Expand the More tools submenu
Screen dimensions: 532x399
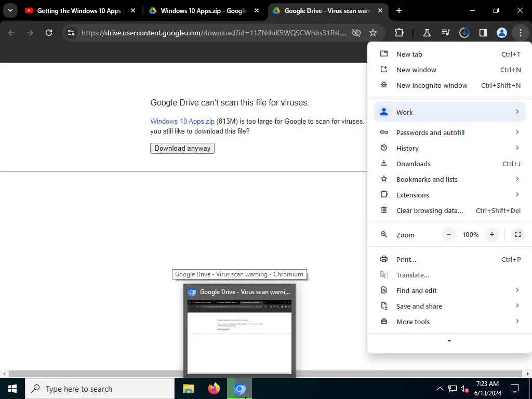coord(449,322)
